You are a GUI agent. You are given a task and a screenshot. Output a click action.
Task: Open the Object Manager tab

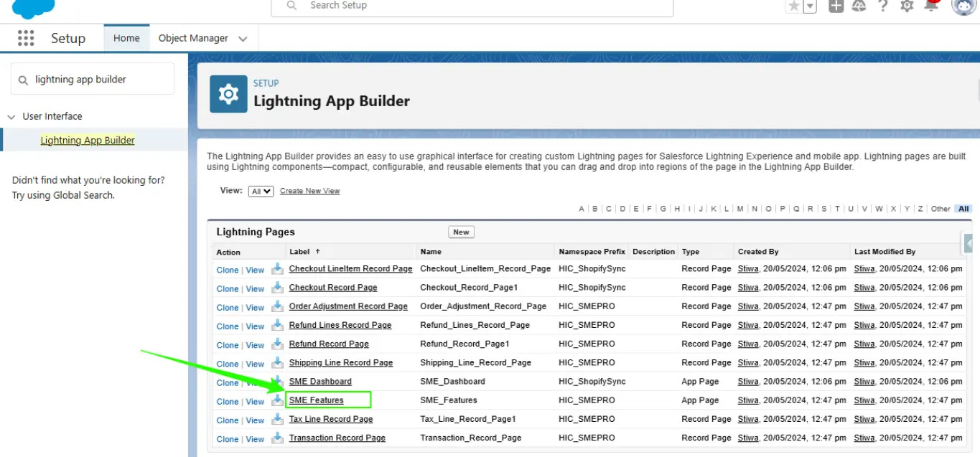193,38
